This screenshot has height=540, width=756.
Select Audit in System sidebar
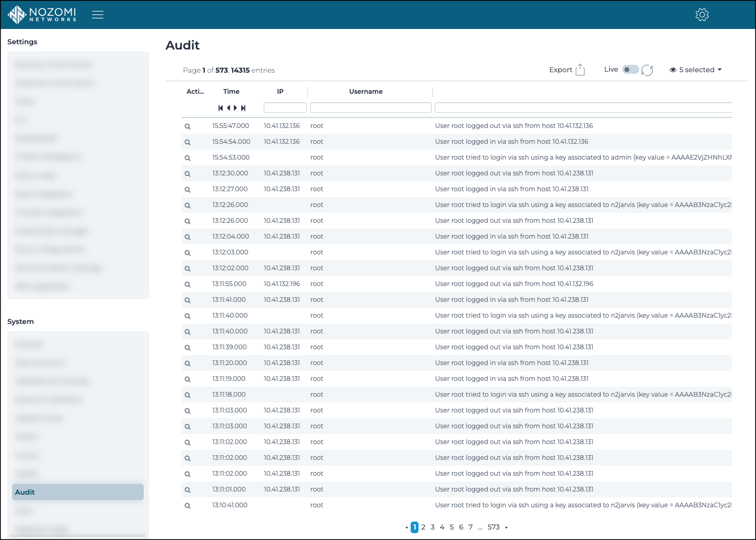pos(78,492)
